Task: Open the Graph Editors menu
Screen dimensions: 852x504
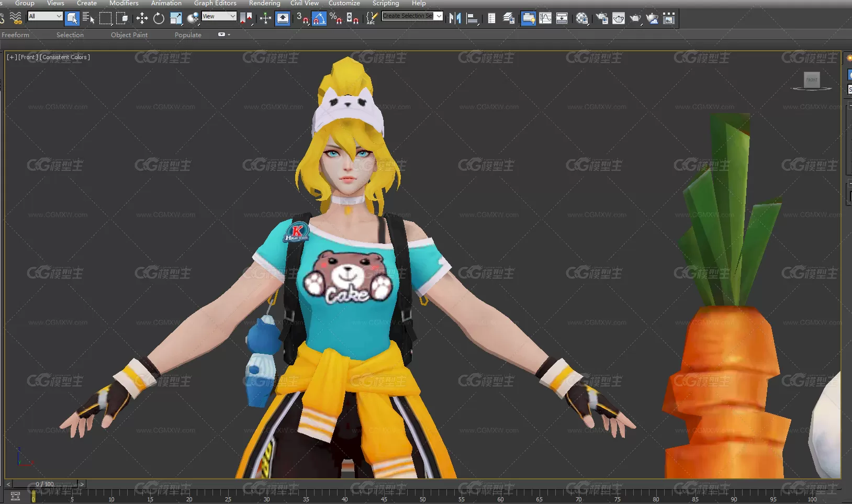Action: pyautogui.click(x=215, y=3)
